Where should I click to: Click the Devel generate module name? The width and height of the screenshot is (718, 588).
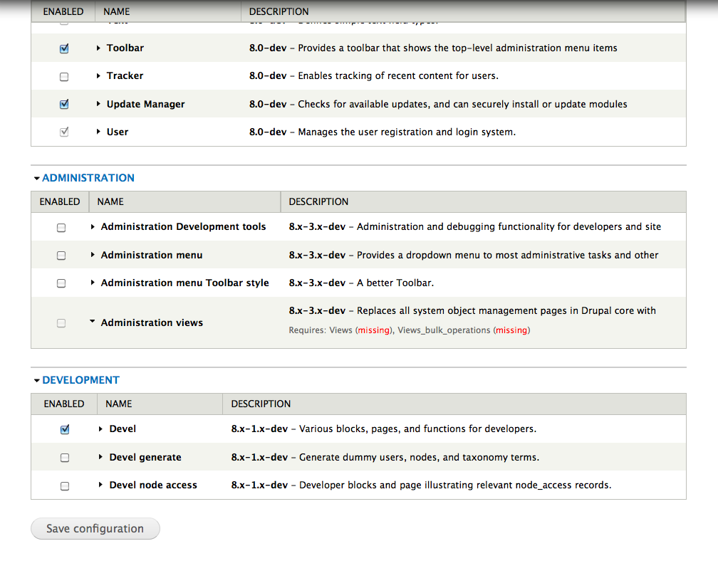pyautogui.click(x=145, y=457)
